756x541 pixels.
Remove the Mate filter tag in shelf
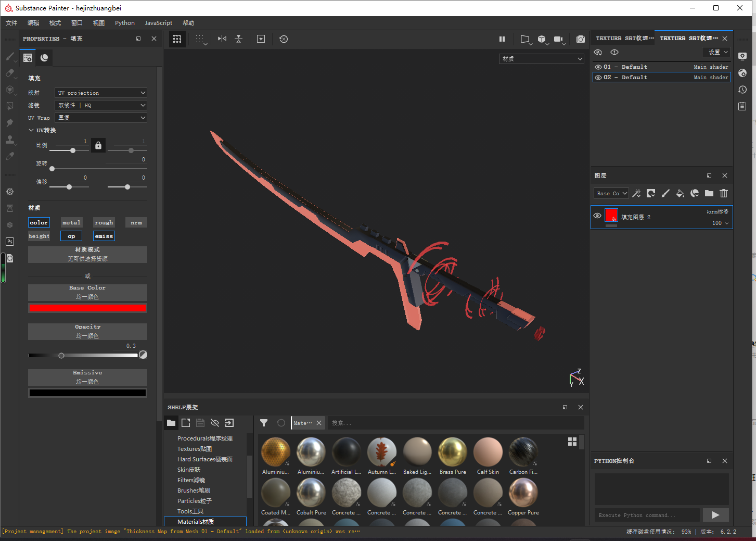[319, 423]
